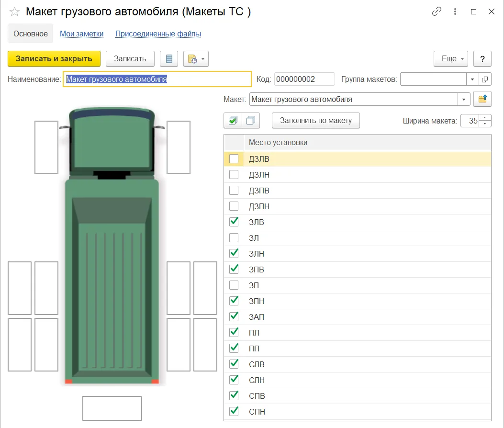504x428 pixels.
Task: Uncheck the ЗАП checkbox
Action: coord(234,317)
